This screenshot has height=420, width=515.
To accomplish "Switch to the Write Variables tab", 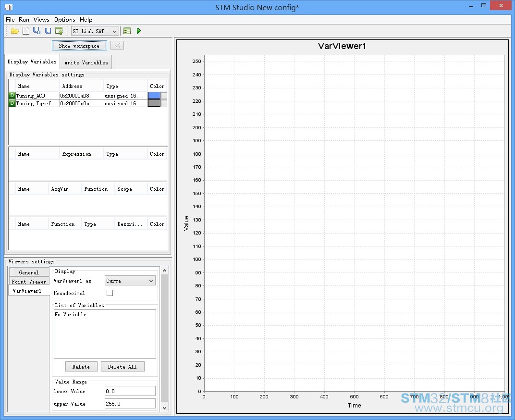I will click(x=86, y=62).
